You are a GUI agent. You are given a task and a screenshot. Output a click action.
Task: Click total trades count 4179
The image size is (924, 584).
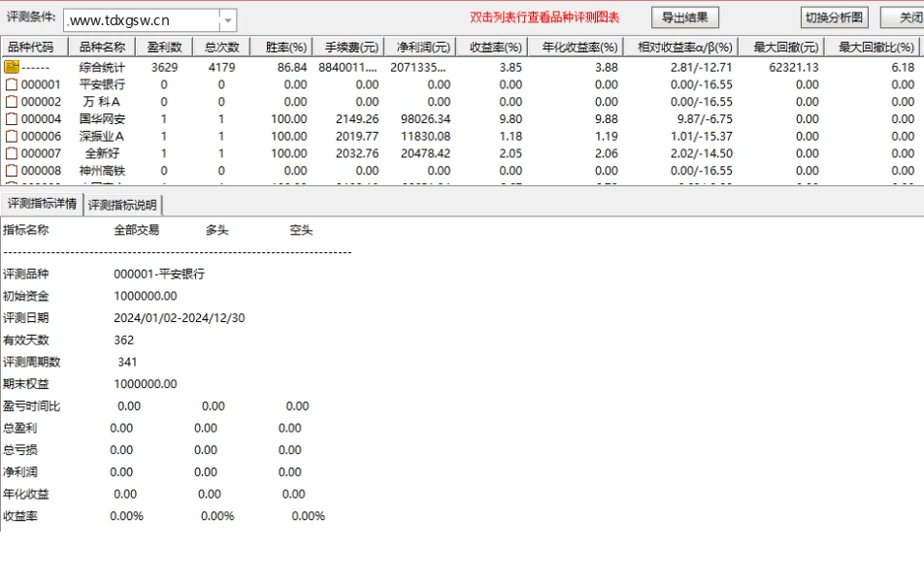(221, 68)
